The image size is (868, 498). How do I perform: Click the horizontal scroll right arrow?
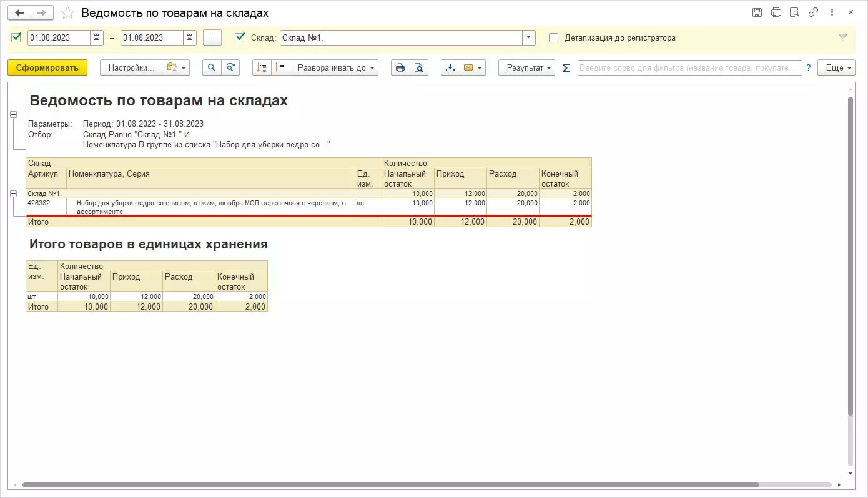click(838, 485)
